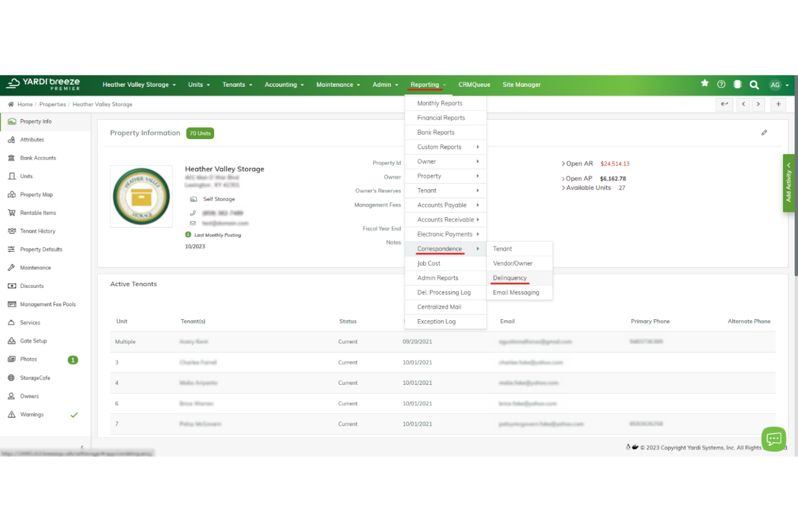
Task: Sort by the Primary Phone column header
Action: tap(650, 321)
